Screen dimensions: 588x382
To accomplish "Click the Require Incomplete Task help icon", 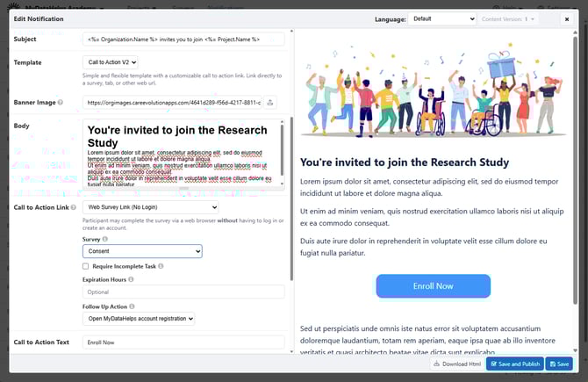I will pos(161,266).
